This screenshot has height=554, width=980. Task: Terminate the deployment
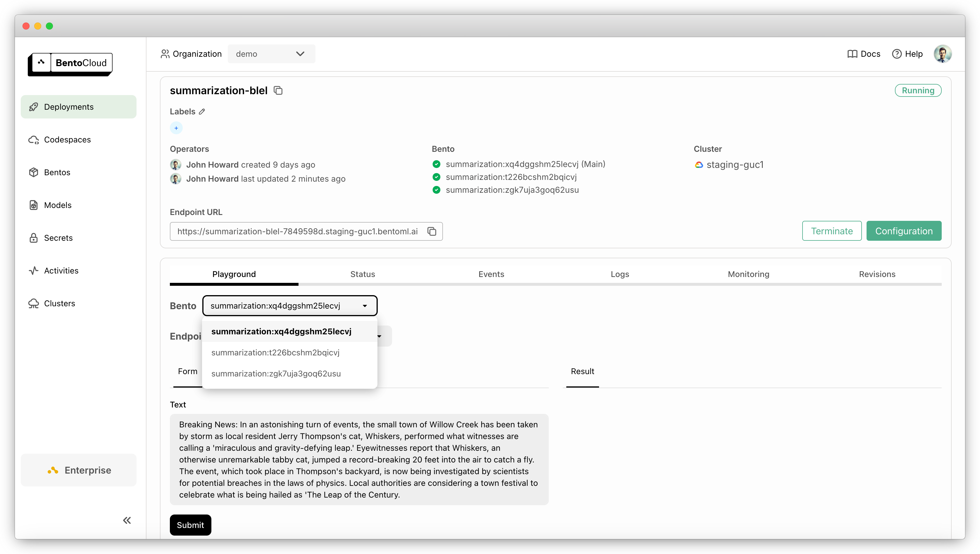pyautogui.click(x=832, y=231)
